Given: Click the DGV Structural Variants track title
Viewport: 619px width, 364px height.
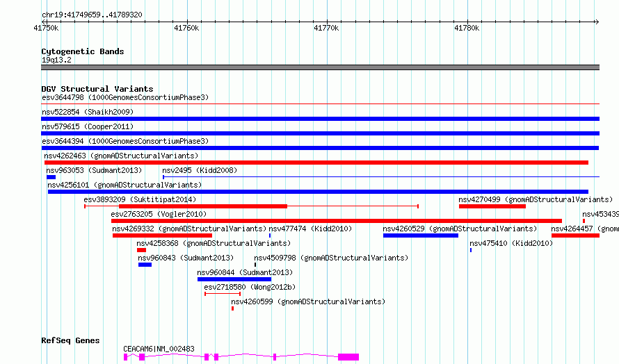Looking at the screenshot, I should pos(97,89).
